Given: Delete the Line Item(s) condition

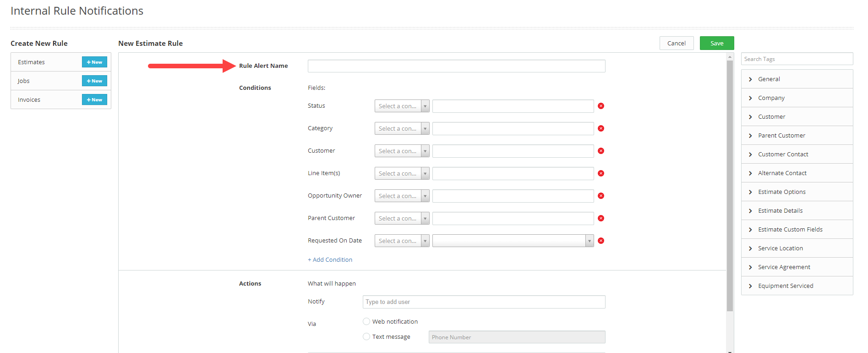Looking at the screenshot, I should pyautogui.click(x=601, y=173).
